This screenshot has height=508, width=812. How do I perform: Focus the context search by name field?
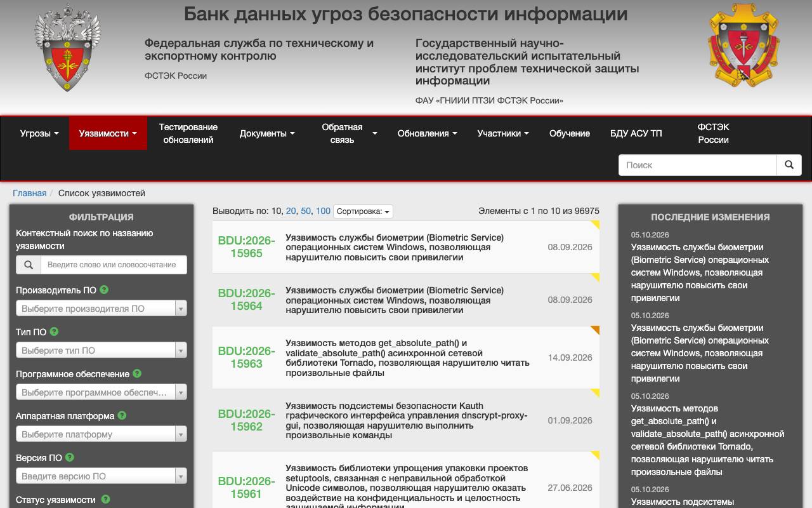[x=114, y=265]
